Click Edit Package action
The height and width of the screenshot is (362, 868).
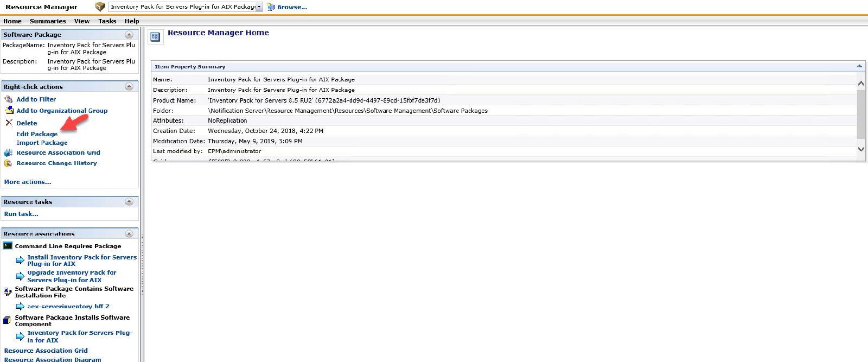click(x=37, y=134)
